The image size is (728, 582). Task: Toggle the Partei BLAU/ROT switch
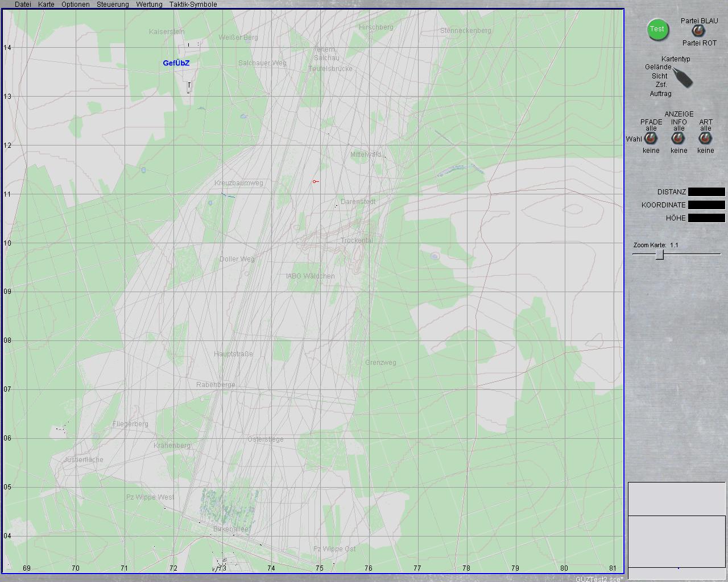click(697, 31)
